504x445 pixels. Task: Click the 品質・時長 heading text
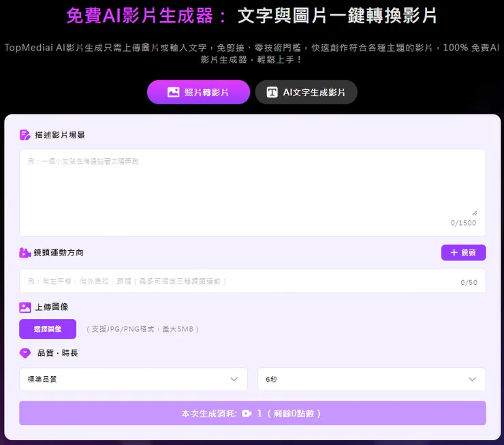pos(58,353)
